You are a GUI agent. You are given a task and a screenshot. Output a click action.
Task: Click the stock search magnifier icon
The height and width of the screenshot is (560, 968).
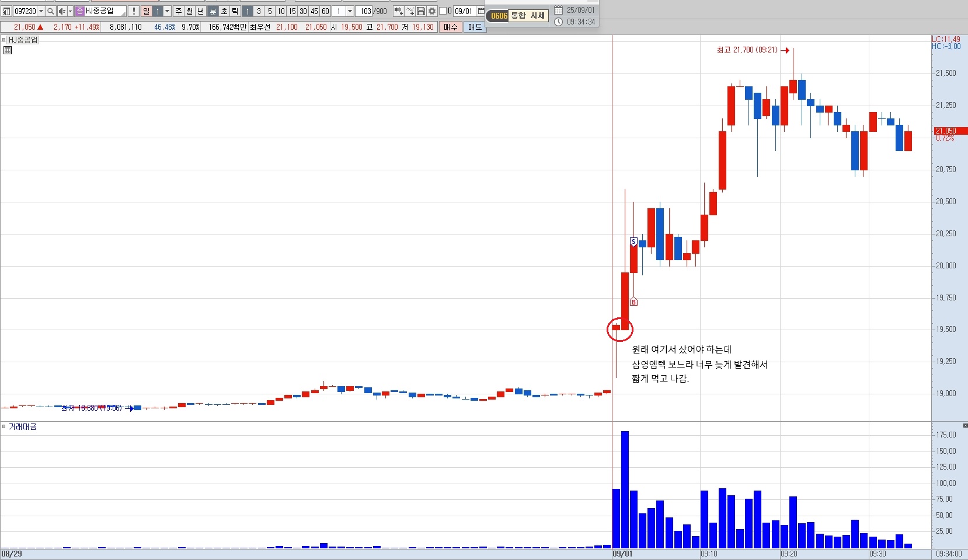click(x=51, y=11)
